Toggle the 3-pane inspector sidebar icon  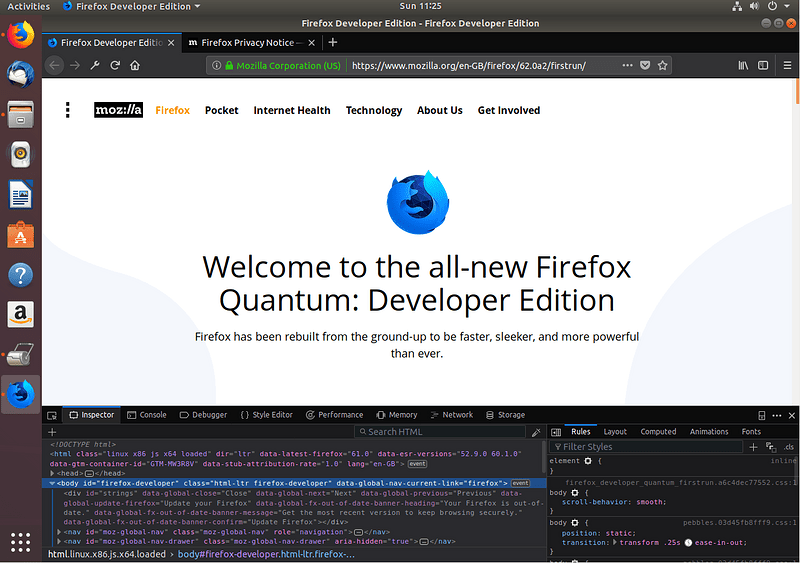556,432
